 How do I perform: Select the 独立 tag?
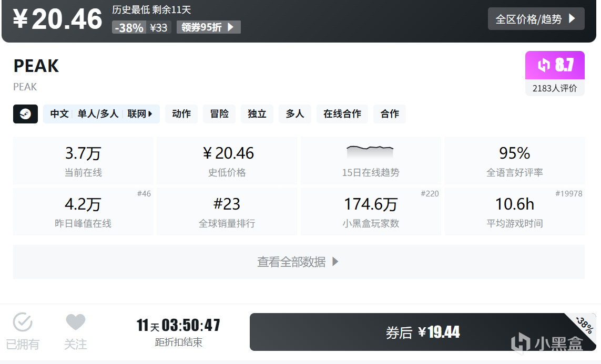pyautogui.click(x=257, y=113)
